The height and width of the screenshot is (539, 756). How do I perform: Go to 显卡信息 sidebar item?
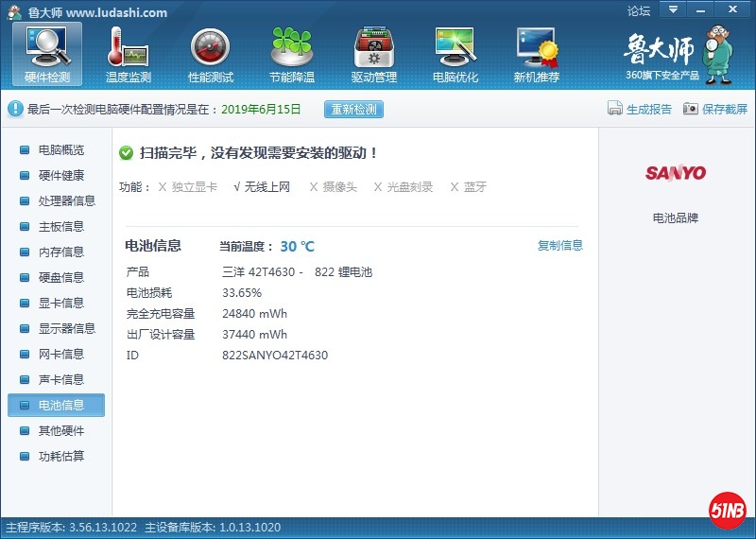pos(60,304)
